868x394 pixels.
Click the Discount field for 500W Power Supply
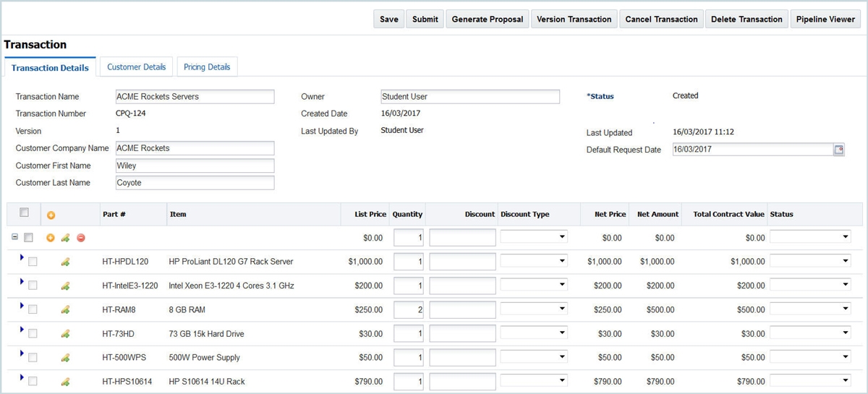pyautogui.click(x=463, y=357)
